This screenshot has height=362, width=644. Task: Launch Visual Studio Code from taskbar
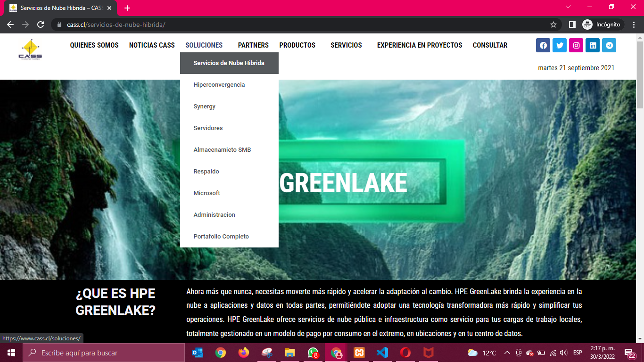click(x=382, y=353)
